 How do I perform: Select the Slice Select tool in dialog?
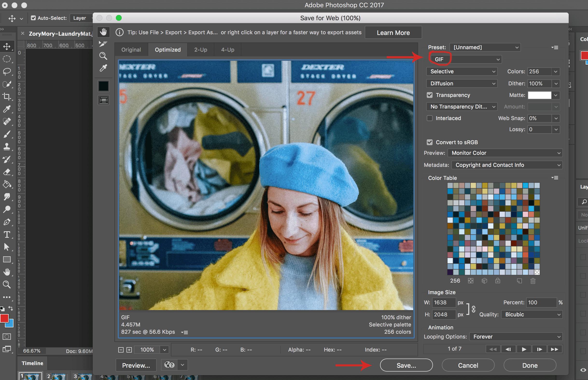pos(103,44)
